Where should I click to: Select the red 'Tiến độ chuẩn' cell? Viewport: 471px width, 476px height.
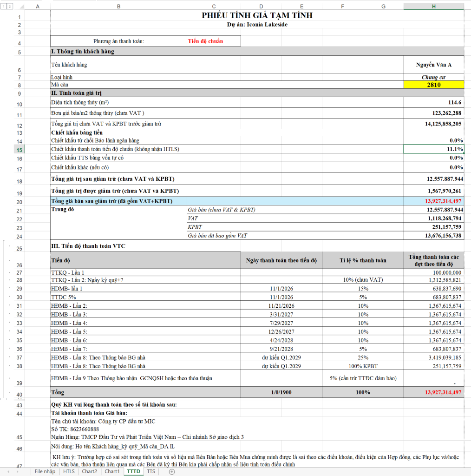pos(214,41)
